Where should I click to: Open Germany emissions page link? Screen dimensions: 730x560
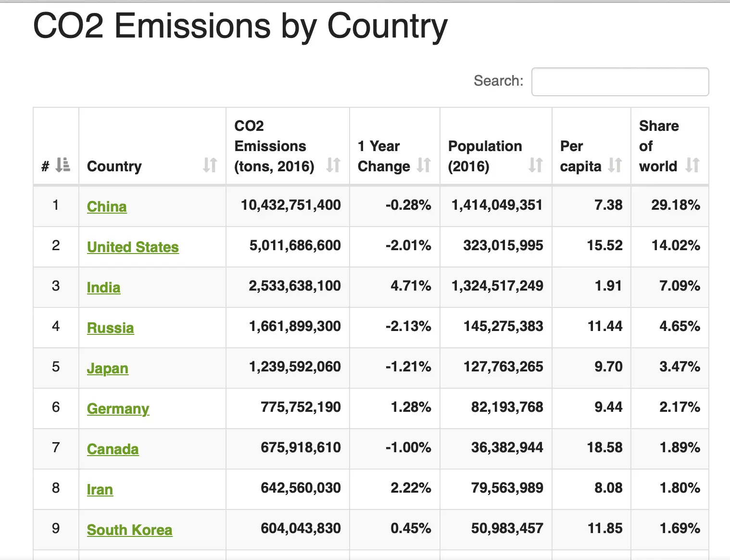coord(118,408)
